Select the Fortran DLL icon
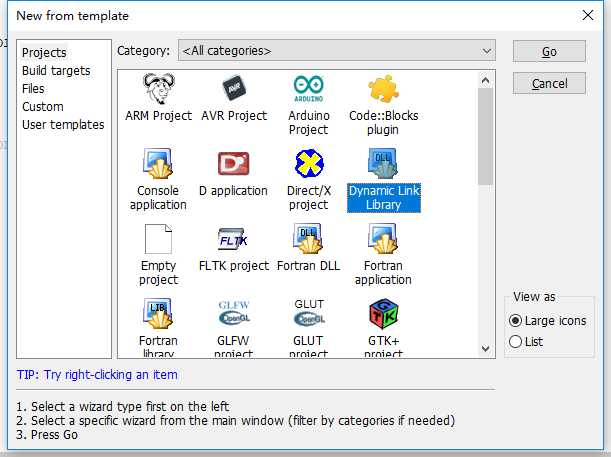611x457 pixels. 308,238
